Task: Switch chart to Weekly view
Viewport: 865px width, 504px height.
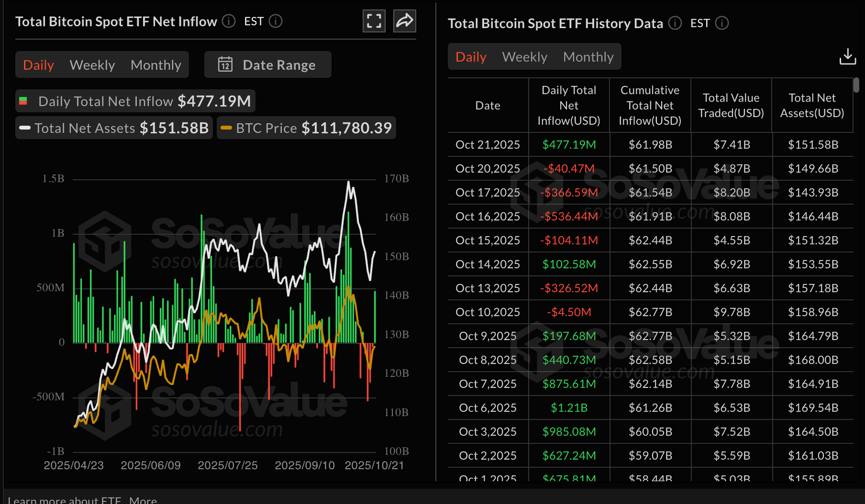Action: click(x=92, y=65)
